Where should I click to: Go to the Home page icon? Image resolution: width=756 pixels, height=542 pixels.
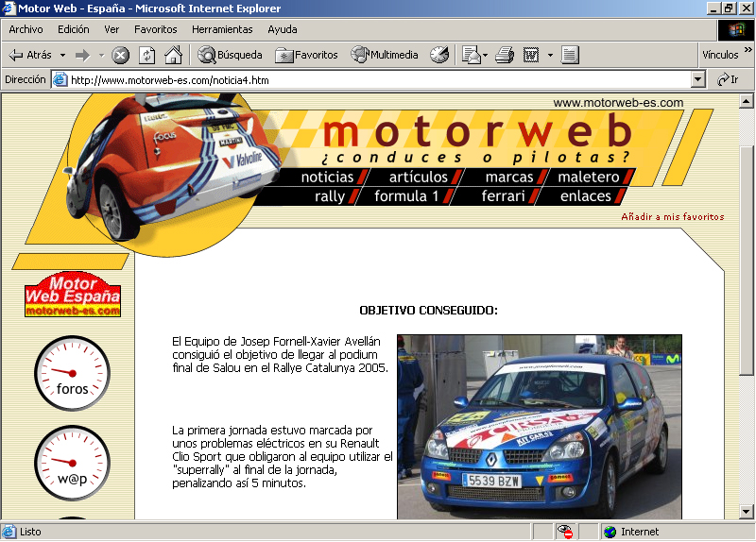pos(174,55)
